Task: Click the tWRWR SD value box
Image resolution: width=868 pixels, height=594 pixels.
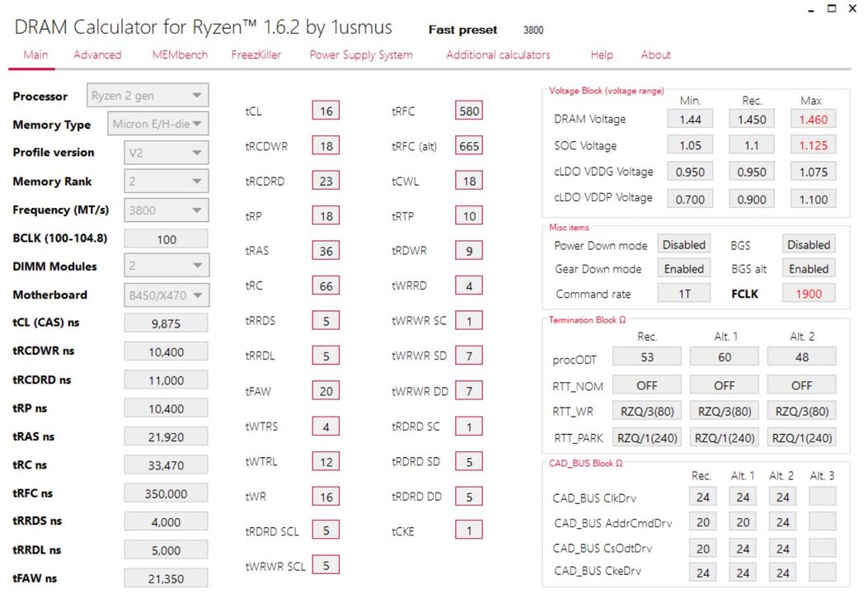Action: [x=469, y=356]
